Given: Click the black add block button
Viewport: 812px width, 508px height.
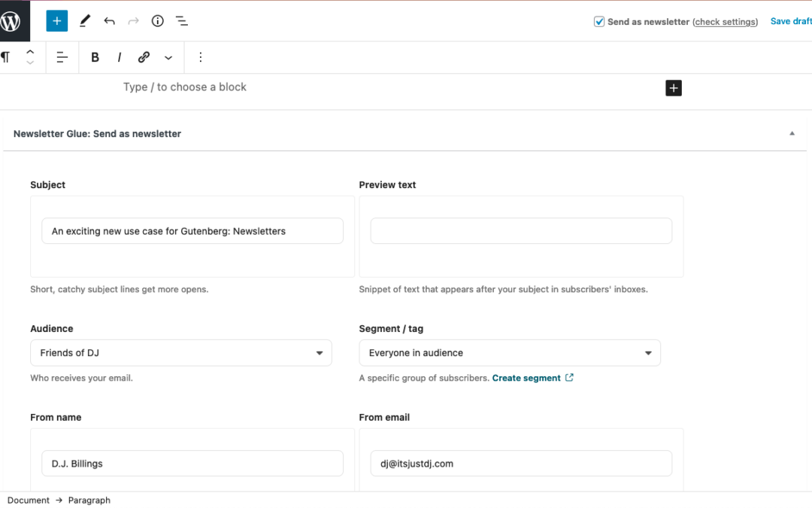Looking at the screenshot, I should (x=674, y=88).
